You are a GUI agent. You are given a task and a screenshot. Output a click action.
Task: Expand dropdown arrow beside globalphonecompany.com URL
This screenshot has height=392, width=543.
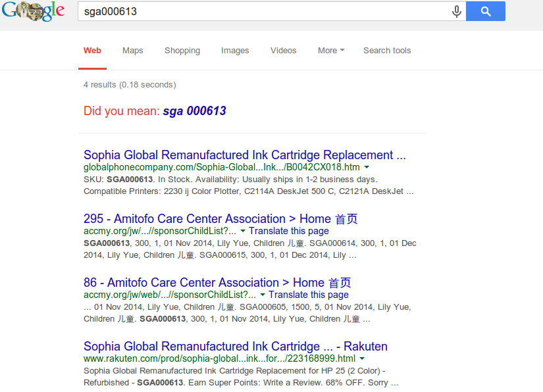pyautogui.click(x=367, y=167)
